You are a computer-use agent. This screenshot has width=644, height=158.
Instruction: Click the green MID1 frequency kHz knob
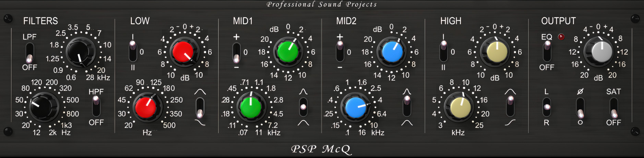click(251, 107)
